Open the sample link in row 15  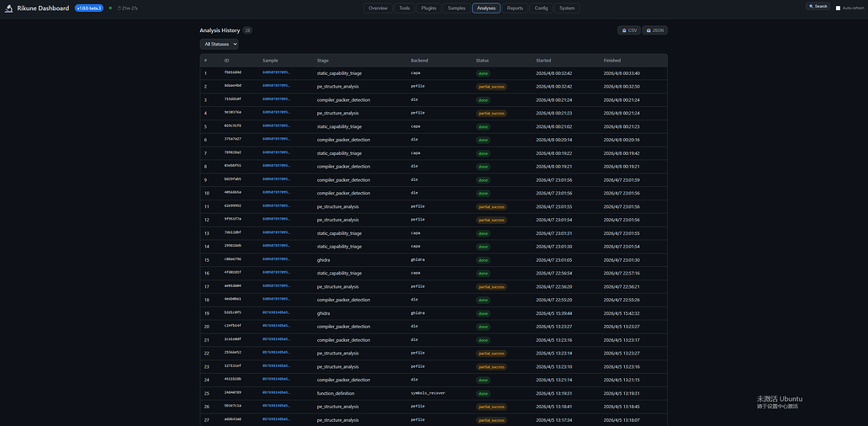pos(276,259)
